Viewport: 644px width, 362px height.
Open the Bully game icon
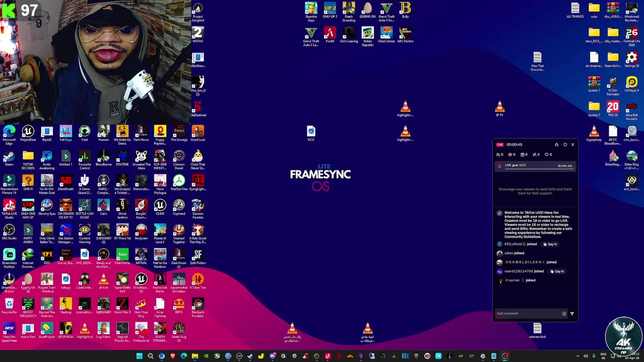click(406, 10)
